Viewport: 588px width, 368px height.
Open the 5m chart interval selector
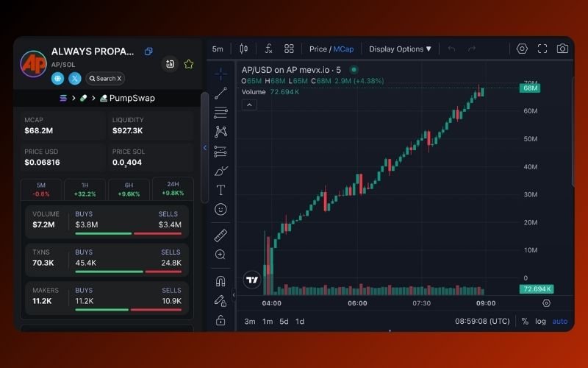coord(218,49)
